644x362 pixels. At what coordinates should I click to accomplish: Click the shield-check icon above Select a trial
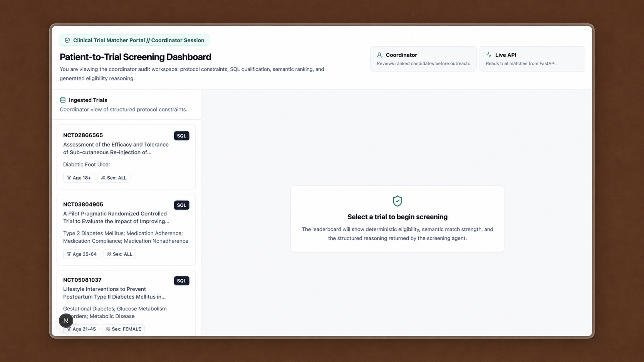tap(397, 201)
